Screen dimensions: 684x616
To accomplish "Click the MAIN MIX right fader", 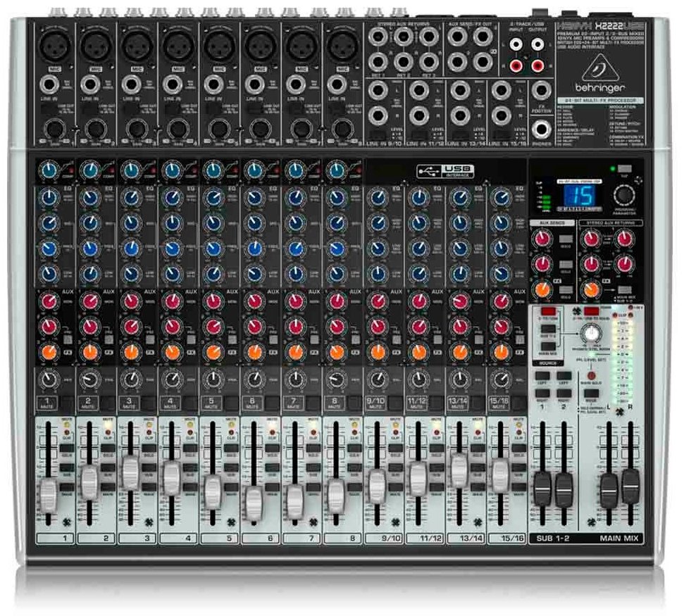I will (630, 486).
